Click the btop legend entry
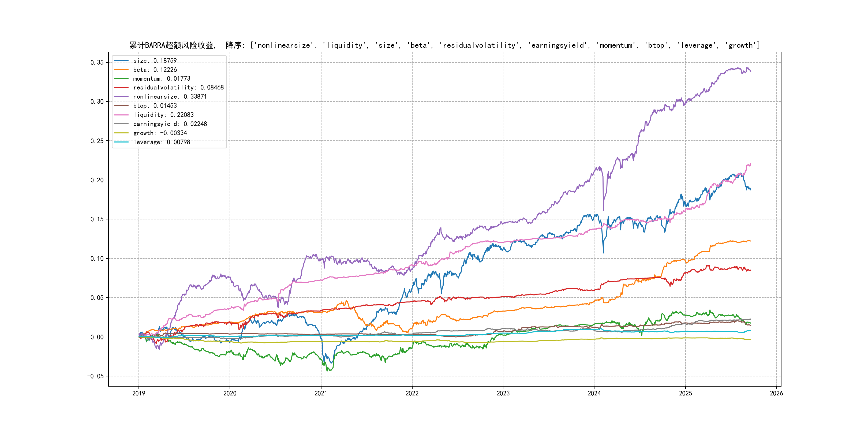Viewport: 868px width, 434px height. tap(155, 106)
